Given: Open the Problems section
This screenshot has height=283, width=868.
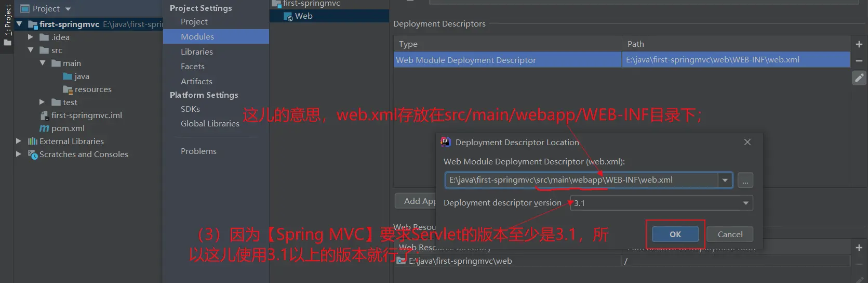Looking at the screenshot, I should tap(198, 151).
